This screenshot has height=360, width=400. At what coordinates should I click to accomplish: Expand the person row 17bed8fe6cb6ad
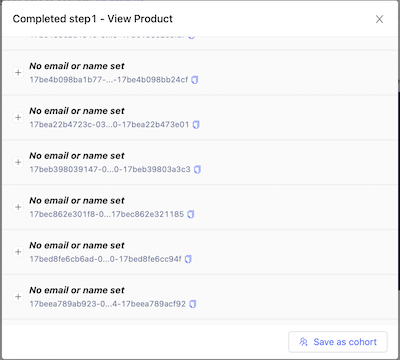click(x=18, y=252)
